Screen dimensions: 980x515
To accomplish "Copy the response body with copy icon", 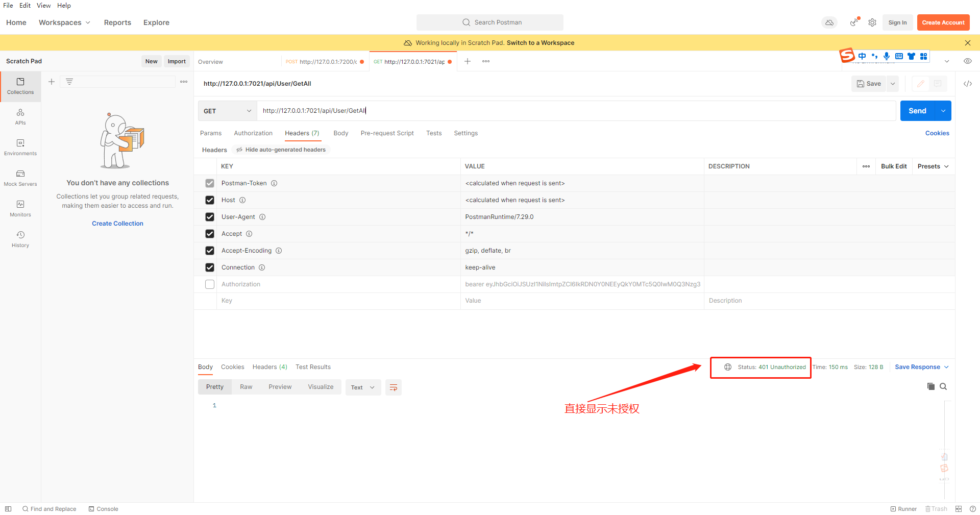I will 931,386.
